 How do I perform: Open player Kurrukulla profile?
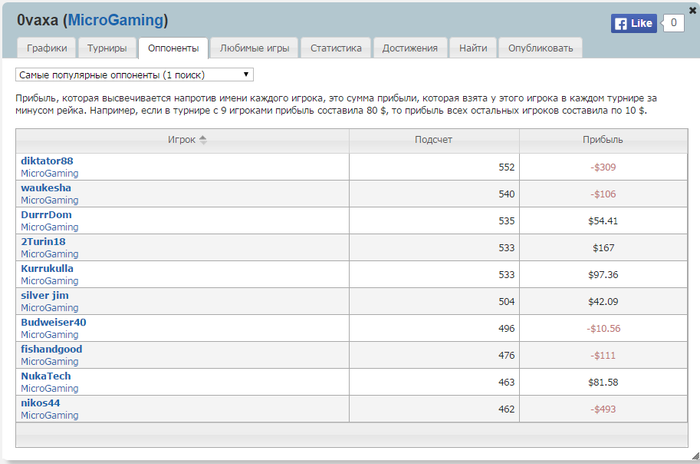47,268
